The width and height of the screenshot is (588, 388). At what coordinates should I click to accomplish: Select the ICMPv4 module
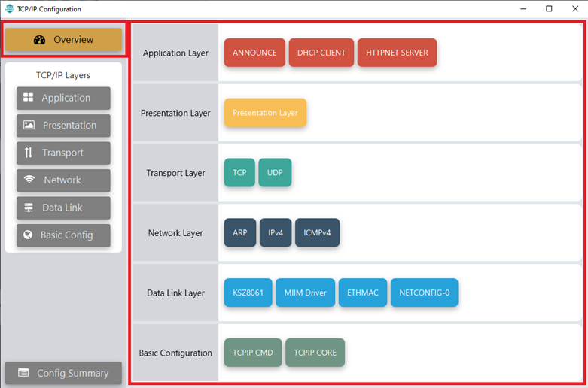[x=317, y=232]
